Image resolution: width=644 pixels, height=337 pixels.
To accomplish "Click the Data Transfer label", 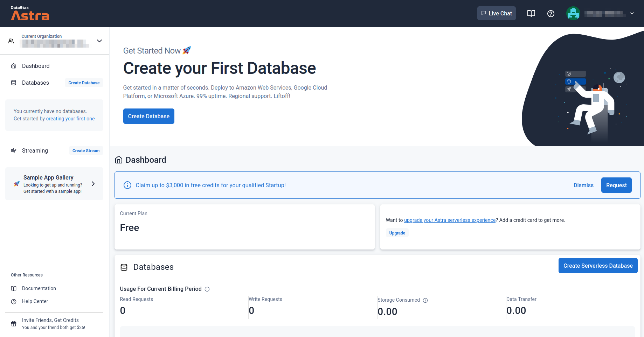I will point(521,299).
